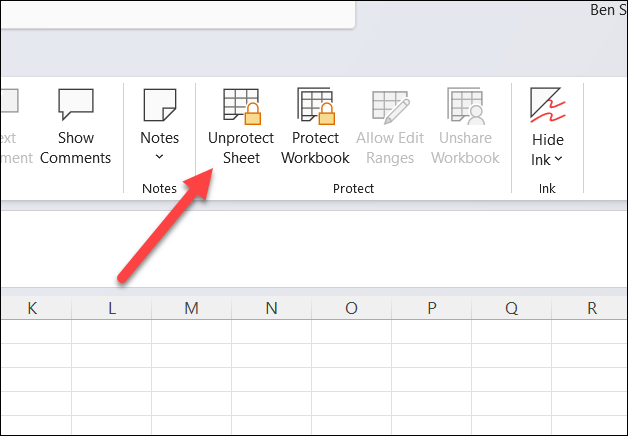The width and height of the screenshot is (628, 436).
Task: Click the Allow Edit Ranges icon
Action: click(x=389, y=106)
